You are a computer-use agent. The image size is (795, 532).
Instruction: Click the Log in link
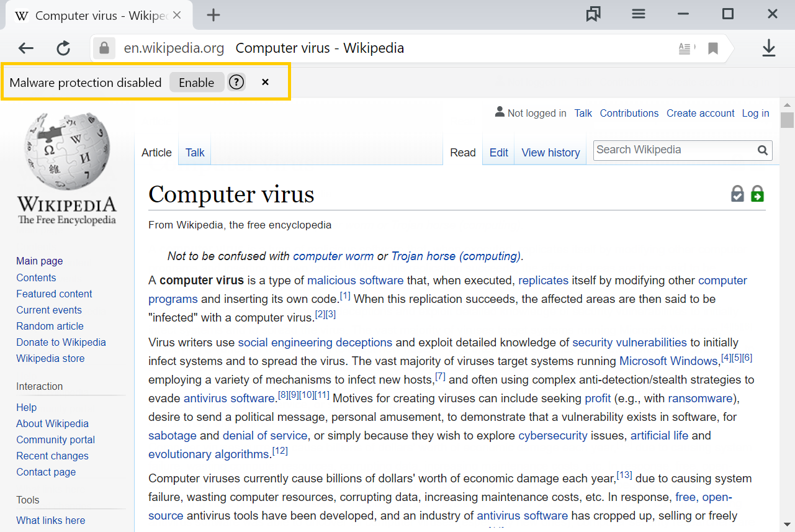[x=755, y=114]
